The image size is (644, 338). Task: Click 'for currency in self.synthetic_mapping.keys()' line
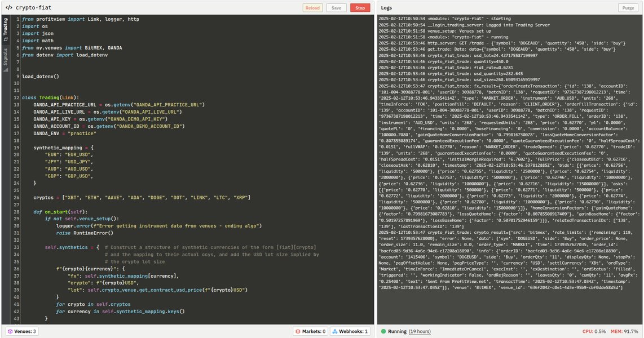[x=120, y=312]
